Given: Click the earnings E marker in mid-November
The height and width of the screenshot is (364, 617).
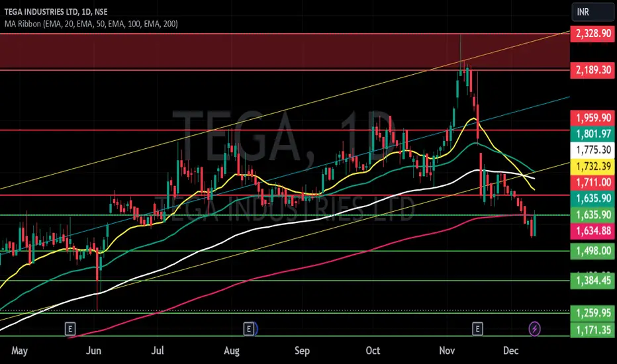Looking at the screenshot, I should (x=477, y=328).
